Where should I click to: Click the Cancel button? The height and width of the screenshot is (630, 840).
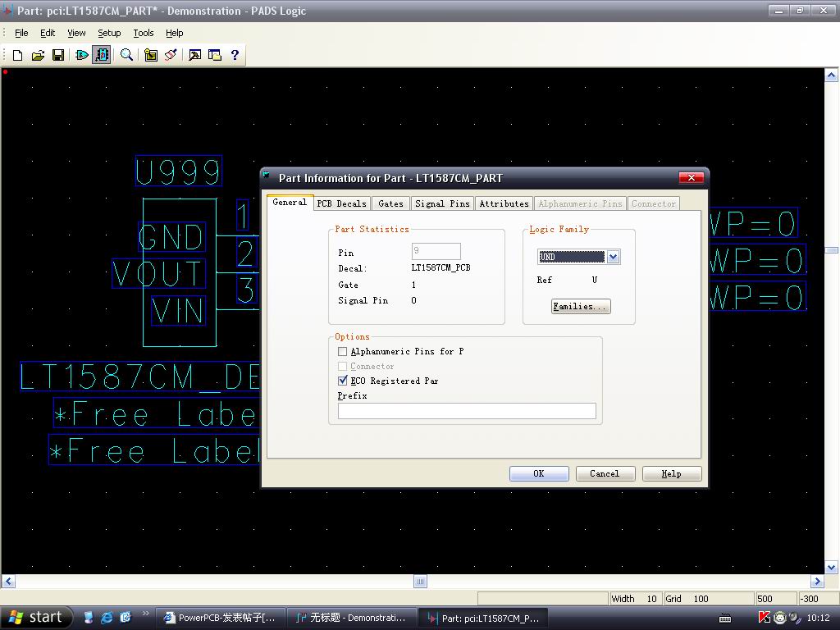[x=605, y=473]
